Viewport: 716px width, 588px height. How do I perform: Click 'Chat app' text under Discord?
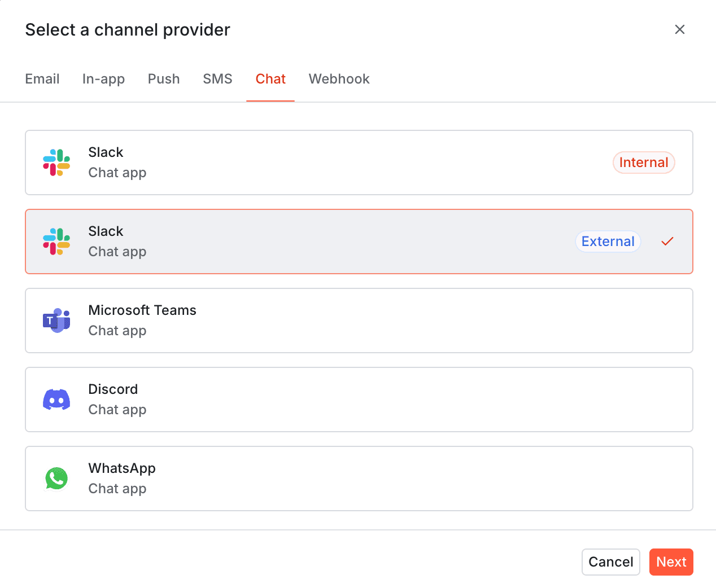coord(117,410)
